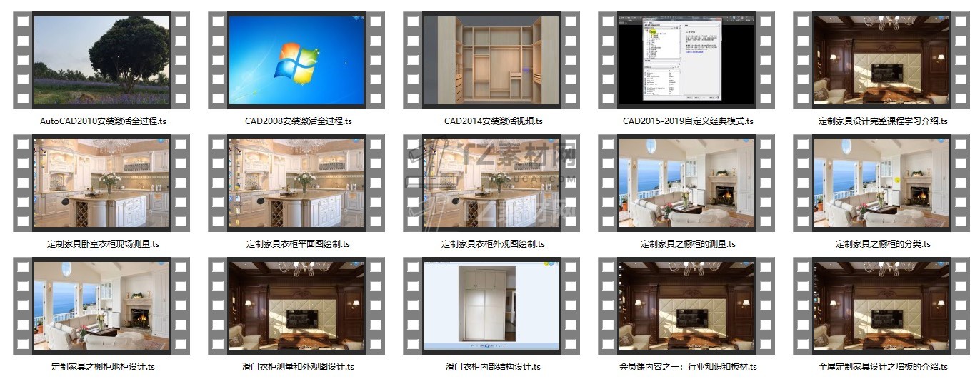Open the 会员课内容之一：行业知识和板材.ts thumbnail
Viewport: 980px width, 384px height.
686,306
